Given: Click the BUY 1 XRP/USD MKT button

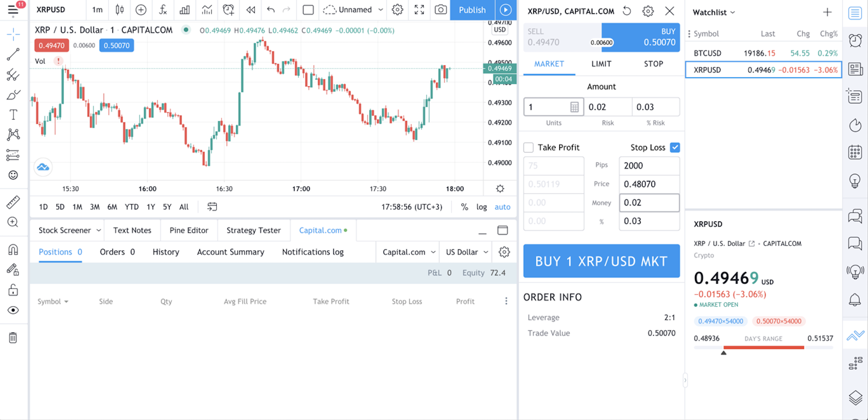Looking at the screenshot, I should point(601,261).
